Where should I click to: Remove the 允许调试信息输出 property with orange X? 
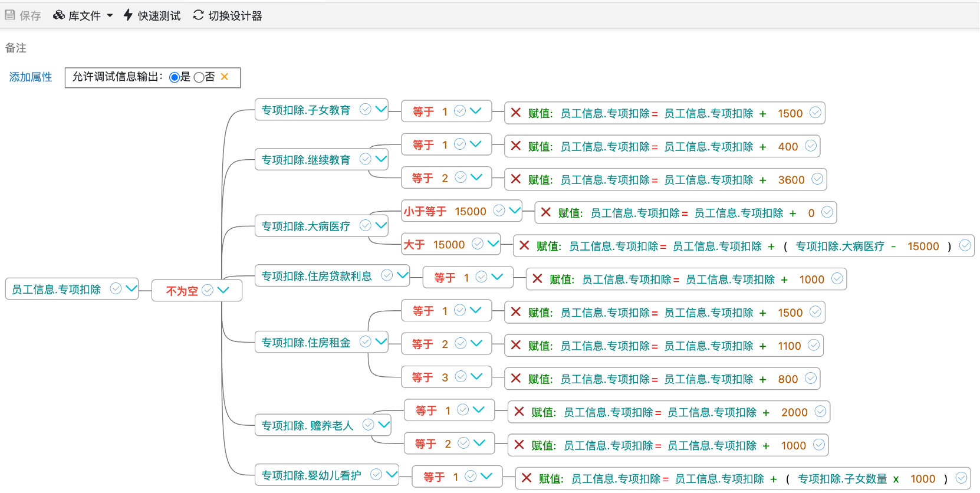point(225,77)
